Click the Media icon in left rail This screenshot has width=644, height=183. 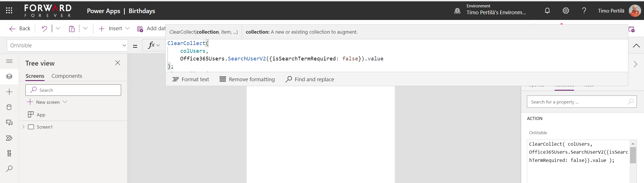(x=9, y=123)
